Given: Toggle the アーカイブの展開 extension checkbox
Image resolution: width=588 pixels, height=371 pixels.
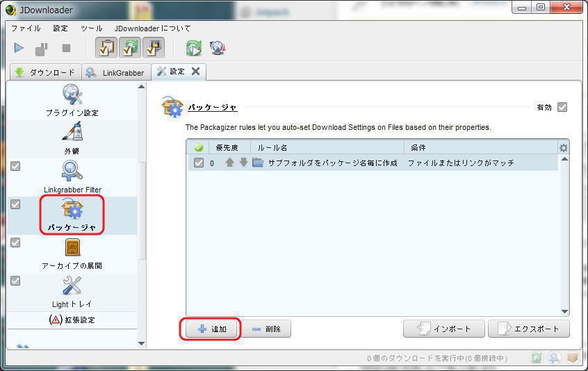Looking at the screenshot, I should [x=15, y=242].
